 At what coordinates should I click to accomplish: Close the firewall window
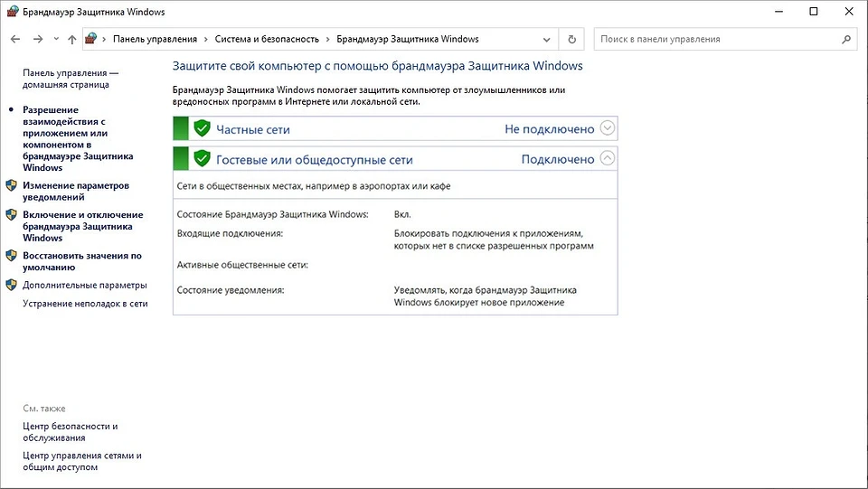[849, 12]
